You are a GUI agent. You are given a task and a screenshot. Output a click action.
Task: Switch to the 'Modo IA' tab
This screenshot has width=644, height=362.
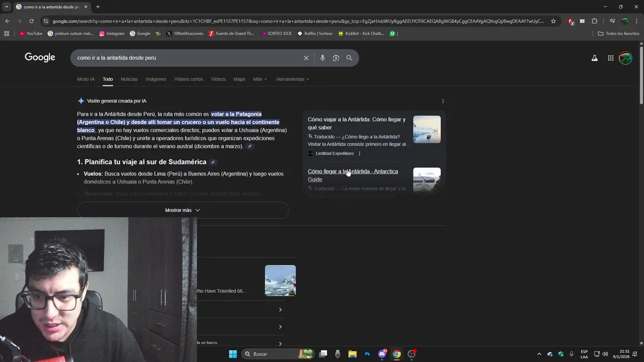click(86, 79)
